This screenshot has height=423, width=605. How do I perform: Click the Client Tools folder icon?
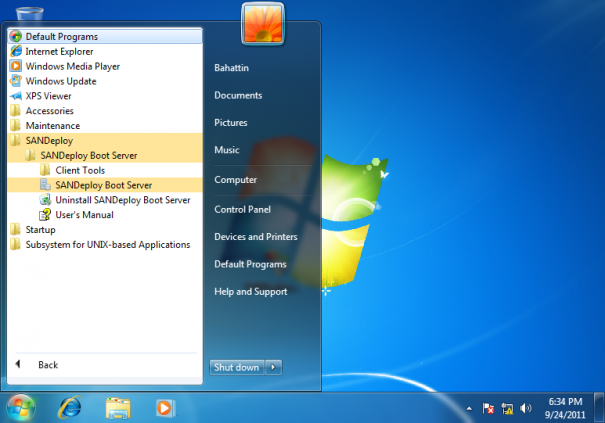coord(45,170)
